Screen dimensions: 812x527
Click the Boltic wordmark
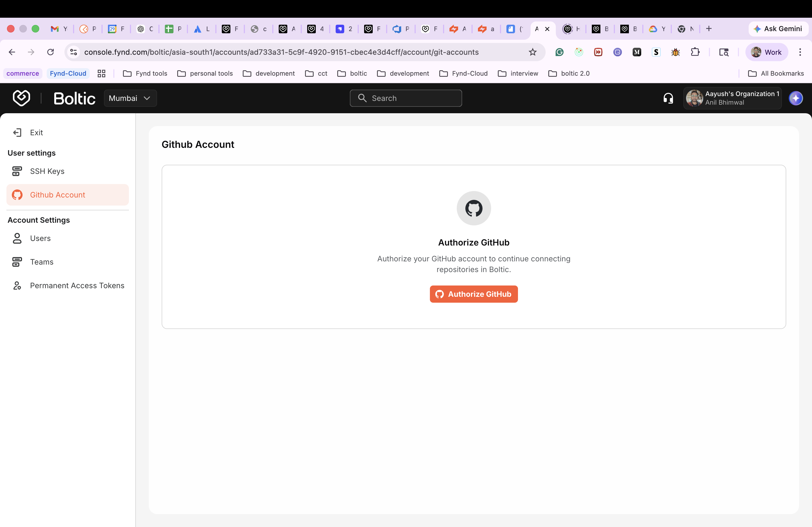(x=74, y=98)
